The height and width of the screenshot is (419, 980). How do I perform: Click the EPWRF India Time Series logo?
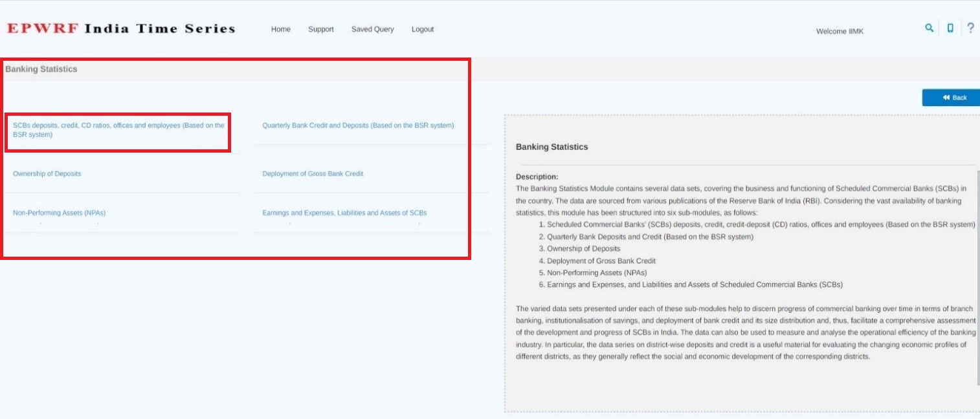point(121,28)
